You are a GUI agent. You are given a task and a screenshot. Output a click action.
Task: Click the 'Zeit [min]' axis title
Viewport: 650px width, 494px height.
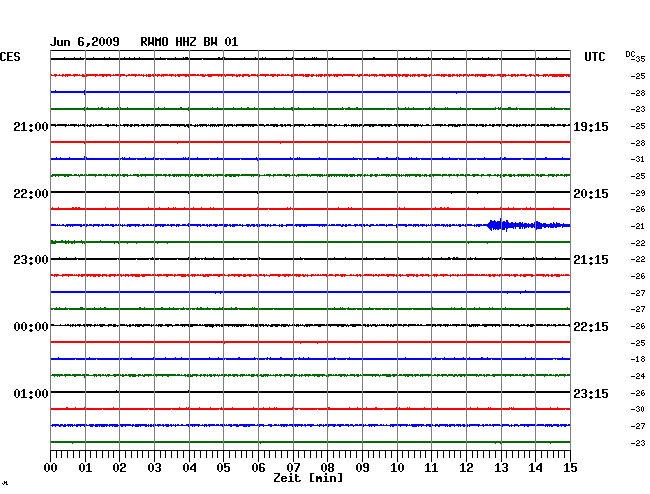click(308, 478)
